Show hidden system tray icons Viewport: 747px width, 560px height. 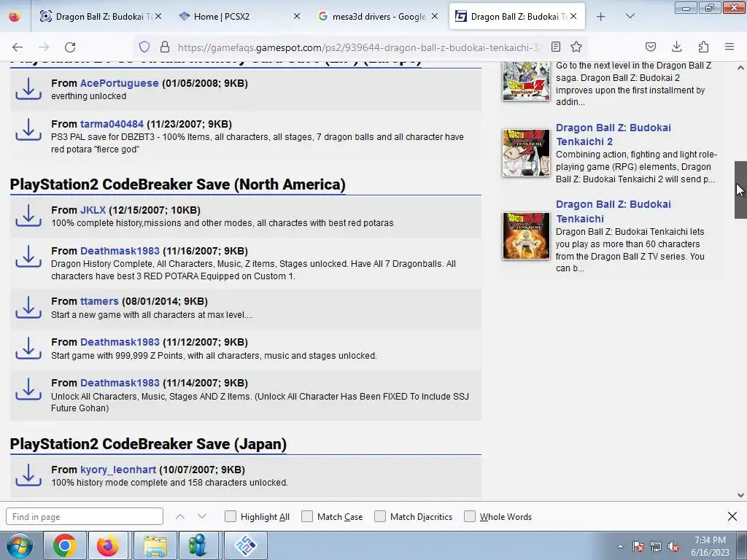point(620,546)
